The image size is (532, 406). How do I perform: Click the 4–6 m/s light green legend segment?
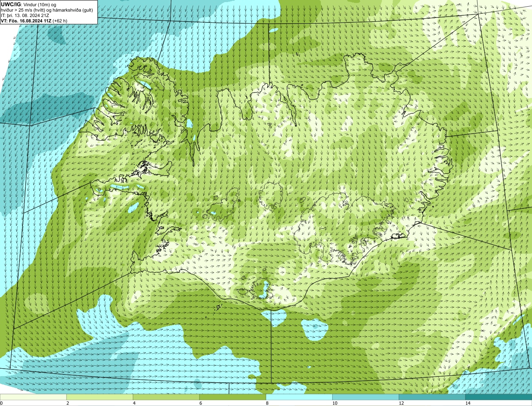pos(166,397)
